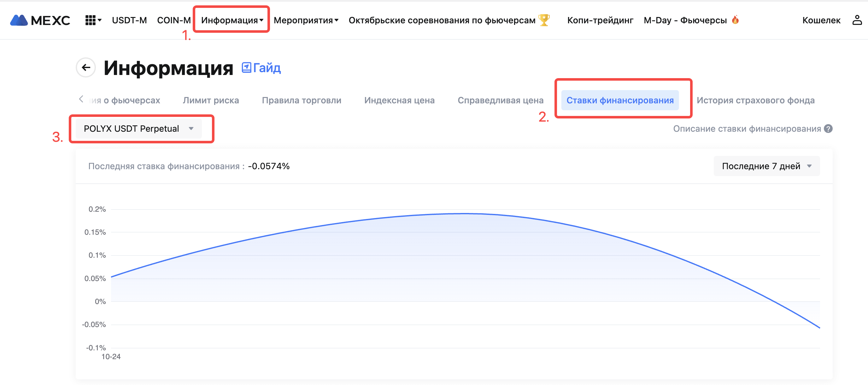Click funding rate description help icon
The width and height of the screenshot is (868, 385).
coord(829,129)
